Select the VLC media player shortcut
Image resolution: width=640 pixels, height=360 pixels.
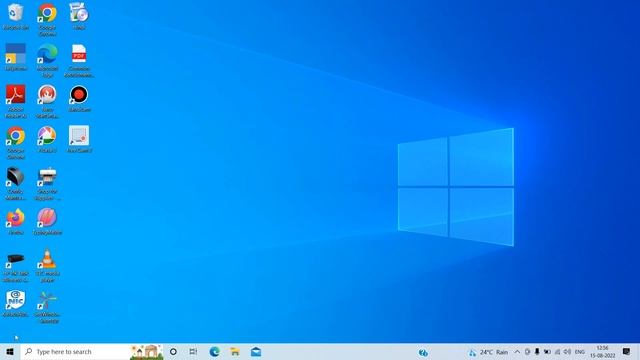(47, 265)
